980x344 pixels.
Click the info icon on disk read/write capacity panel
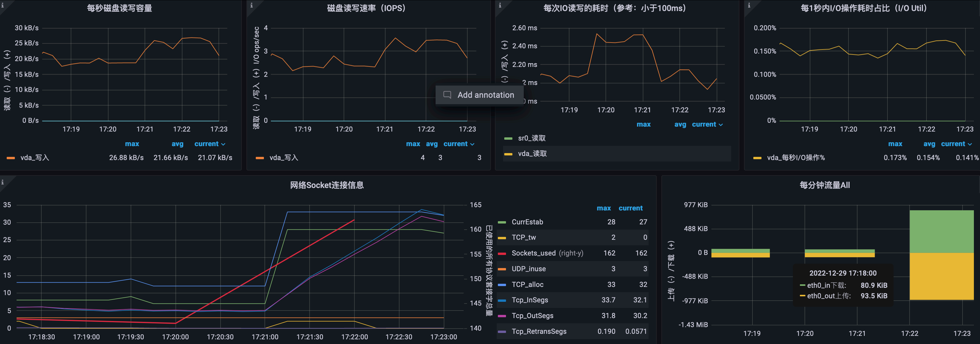pos(3,5)
